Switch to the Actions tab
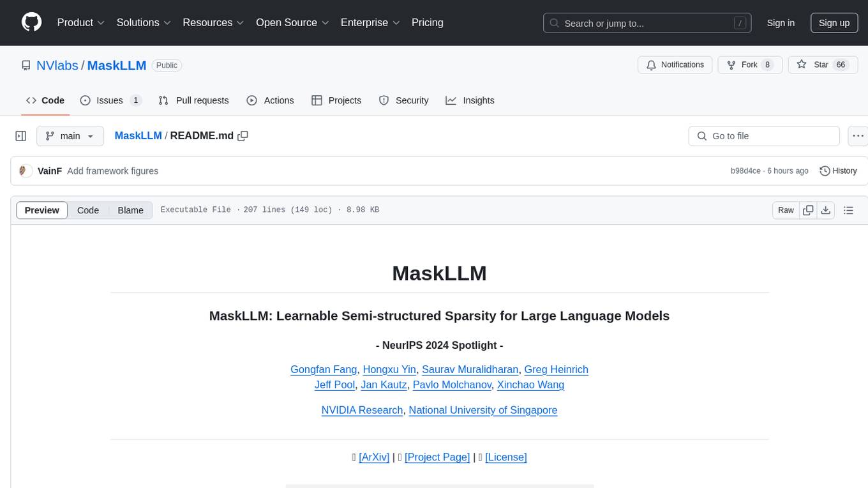Screen dimensions: 868x488 (x=270, y=100)
